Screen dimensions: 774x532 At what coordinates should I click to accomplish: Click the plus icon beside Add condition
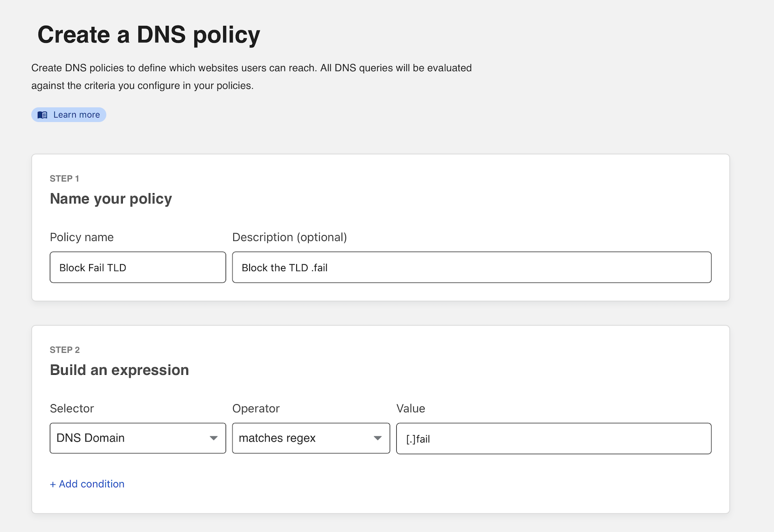point(53,484)
